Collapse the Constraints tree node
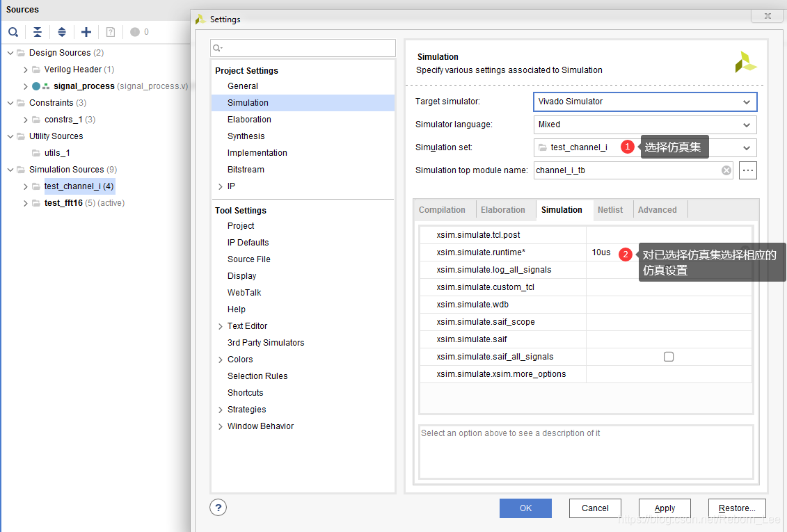The image size is (787, 532). (10, 103)
